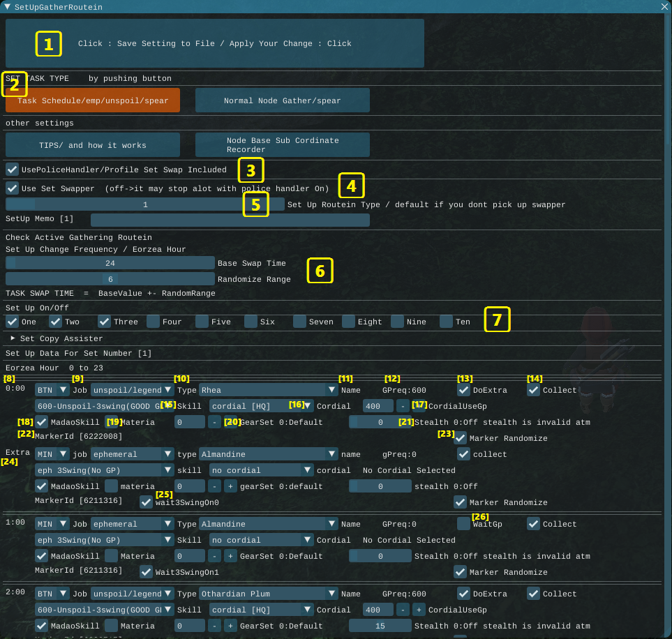Click the Base Swap Time slider
This screenshot has width=672, height=639.
pyautogui.click(x=110, y=263)
